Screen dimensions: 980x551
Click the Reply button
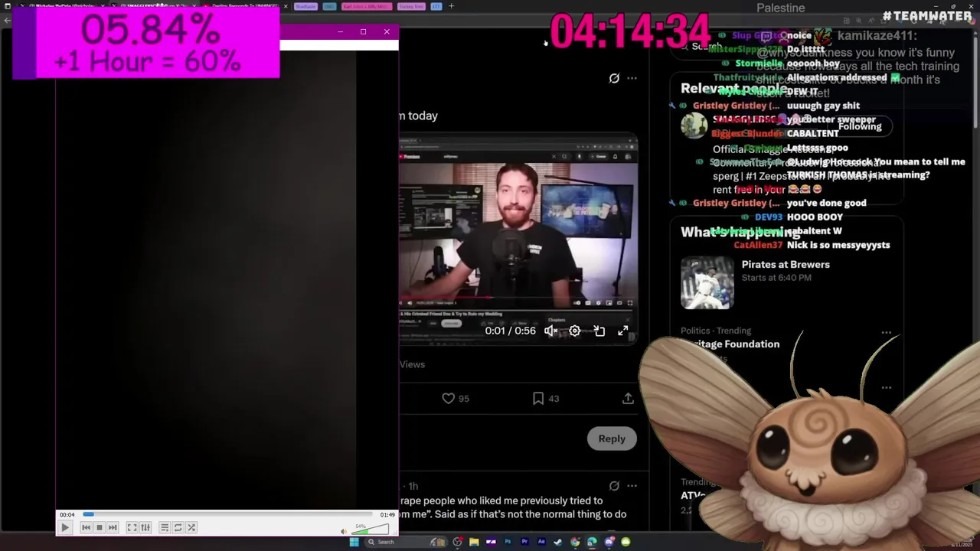click(612, 439)
